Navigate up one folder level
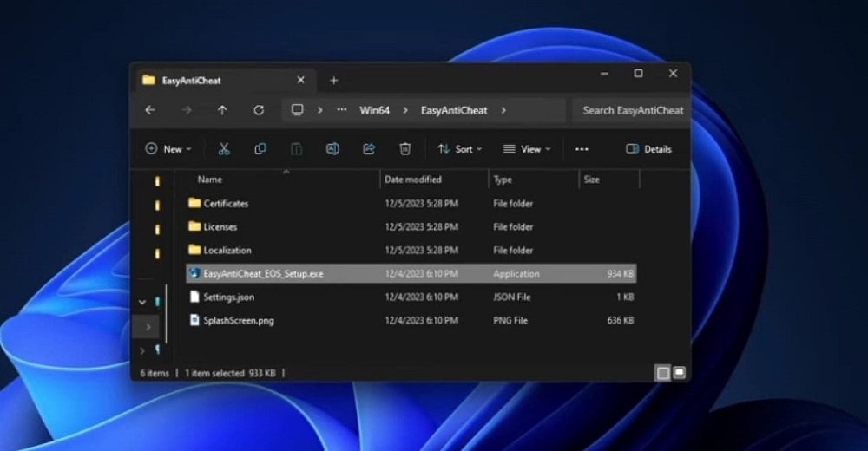 click(222, 110)
